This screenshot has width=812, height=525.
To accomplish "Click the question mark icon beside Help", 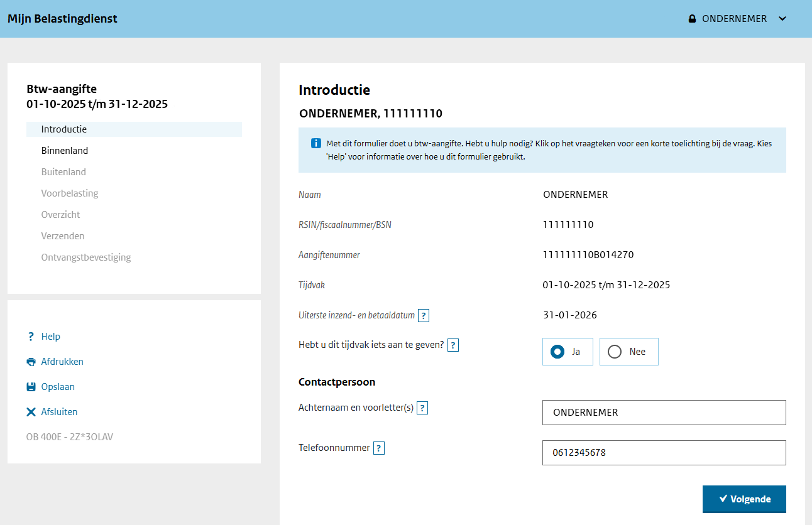I will (x=31, y=336).
